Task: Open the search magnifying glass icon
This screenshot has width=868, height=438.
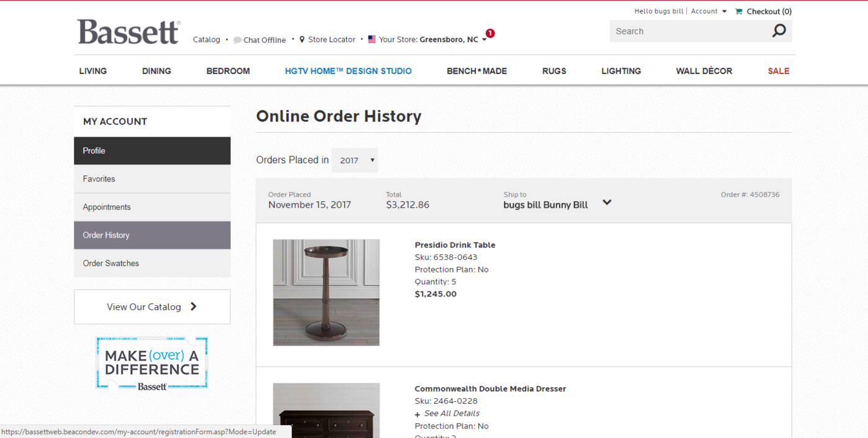Action: tap(779, 30)
